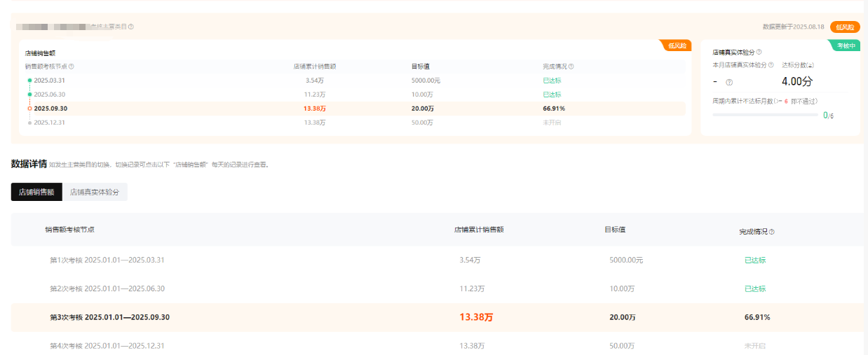Image resolution: width=868 pixels, height=355 pixels.
Task: Switch to the 店铺真实体验分 tab
Action: [95, 192]
